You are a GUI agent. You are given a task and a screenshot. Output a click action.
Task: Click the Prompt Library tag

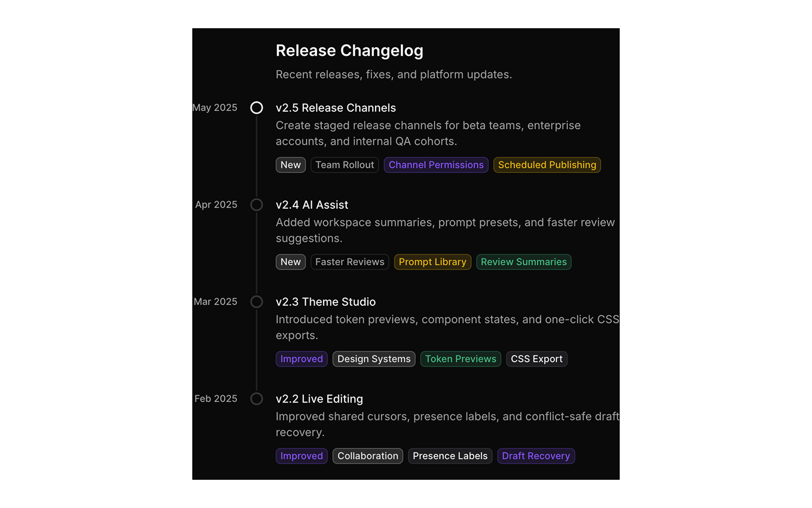433,262
